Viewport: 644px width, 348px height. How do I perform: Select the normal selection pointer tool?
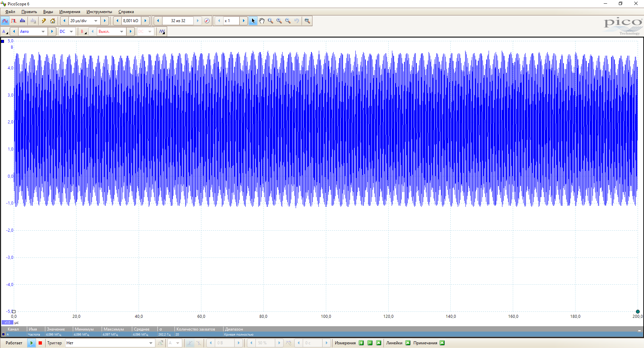253,21
